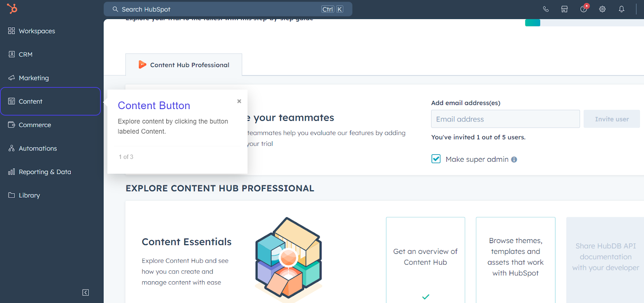This screenshot has width=644, height=303.
Task: Click the Content Button tooltip title
Action: coord(154,105)
